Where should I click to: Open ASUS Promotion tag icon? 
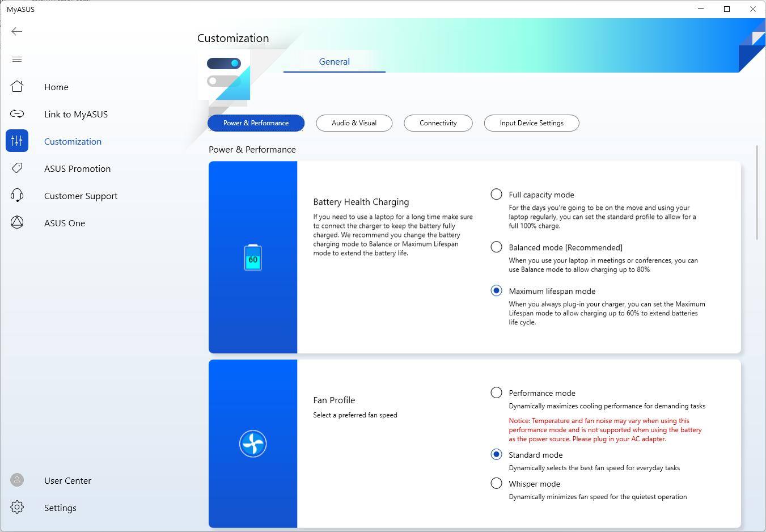click(17, 168)
